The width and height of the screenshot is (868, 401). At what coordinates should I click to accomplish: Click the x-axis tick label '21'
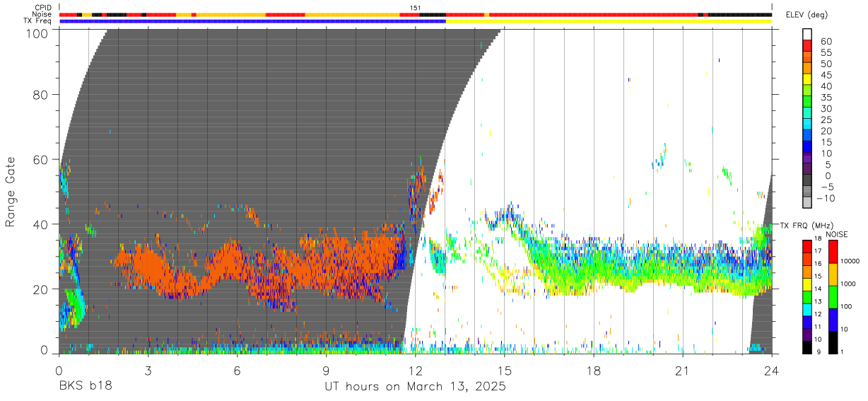682,371
